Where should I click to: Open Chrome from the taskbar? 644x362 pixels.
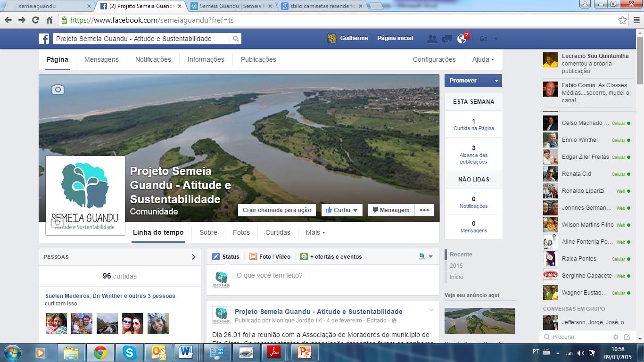coord(100,353)
